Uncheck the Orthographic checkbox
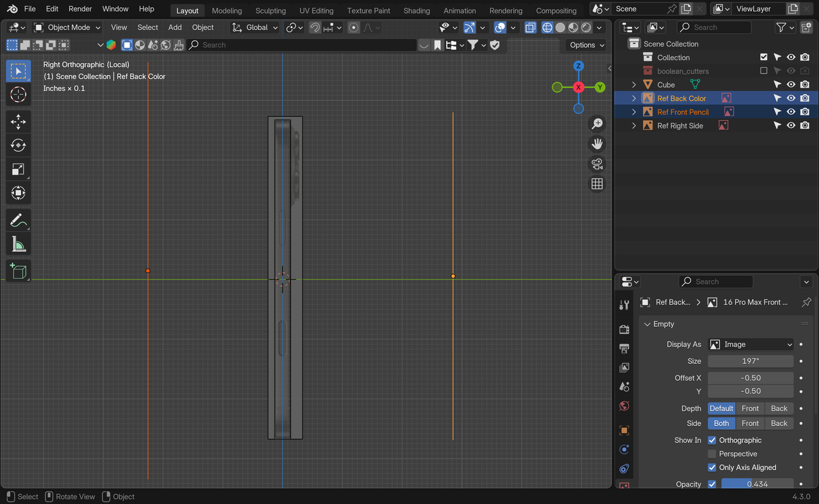 [712, 440]
